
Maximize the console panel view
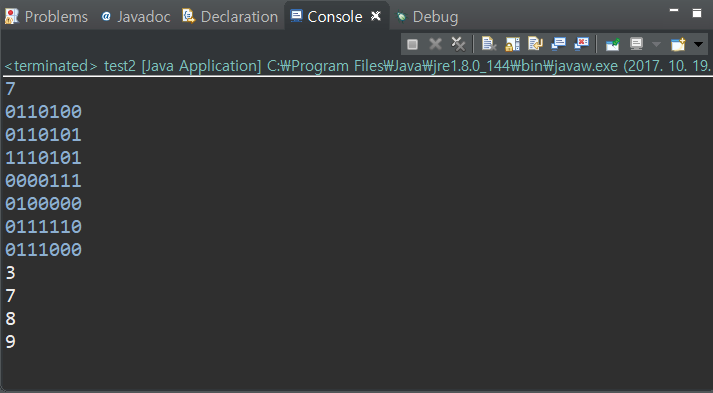coord(697,13)
